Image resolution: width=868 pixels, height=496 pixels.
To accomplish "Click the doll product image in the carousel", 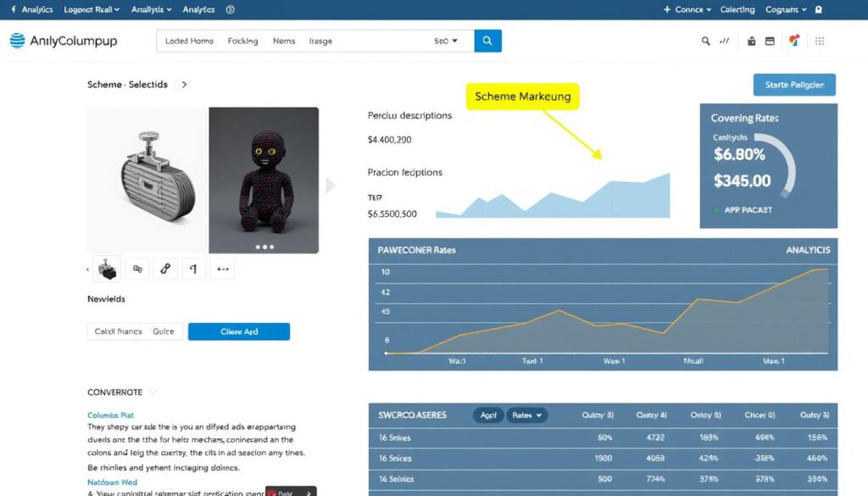I will point(264,180).
